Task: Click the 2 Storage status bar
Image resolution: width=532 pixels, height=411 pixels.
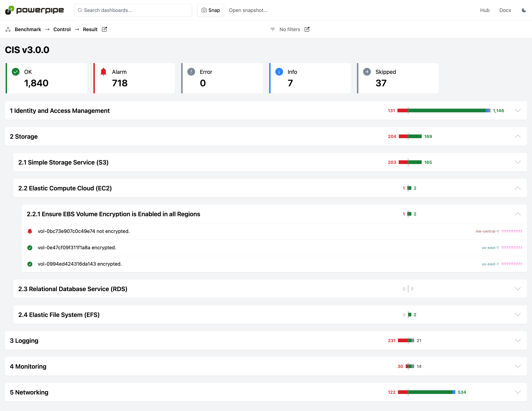Action: point(410,137)
